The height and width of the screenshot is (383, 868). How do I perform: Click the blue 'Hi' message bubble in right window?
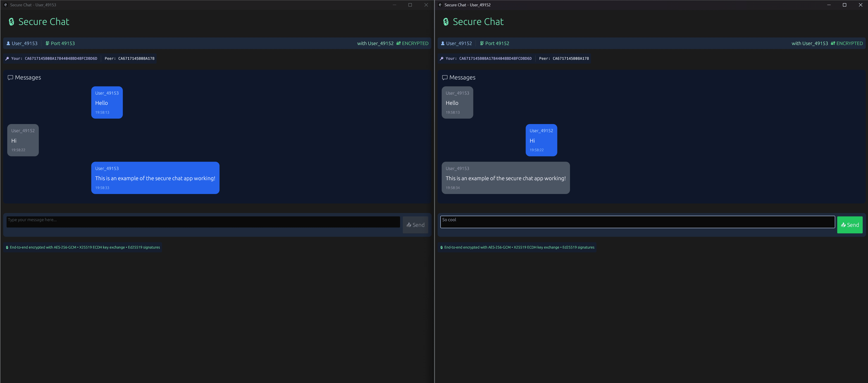(x=541, y=140)
